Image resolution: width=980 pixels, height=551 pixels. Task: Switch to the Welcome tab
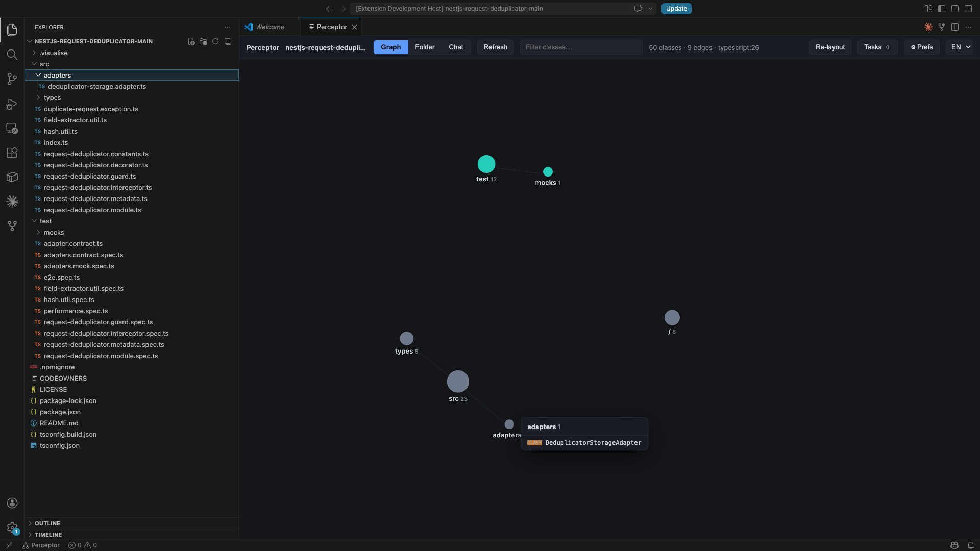click(269, 27)
